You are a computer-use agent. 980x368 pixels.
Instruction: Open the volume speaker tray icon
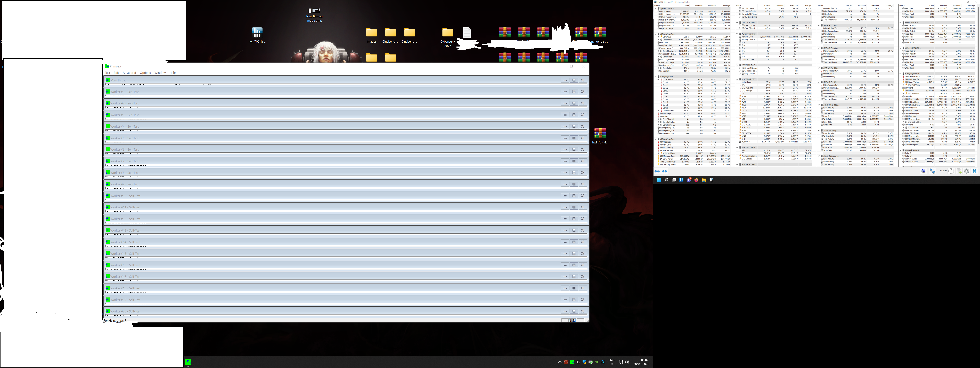coord(627,362)
